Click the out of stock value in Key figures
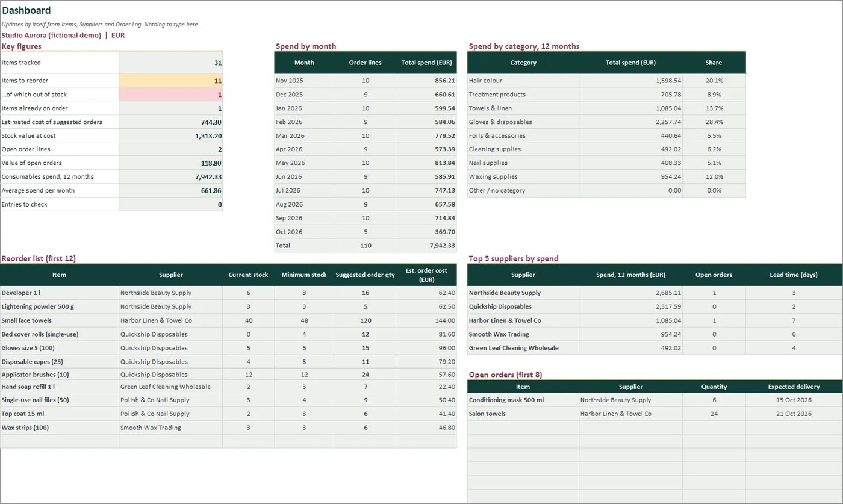The width and height of the screenshot is (843, 504). [x=171, y=95]
